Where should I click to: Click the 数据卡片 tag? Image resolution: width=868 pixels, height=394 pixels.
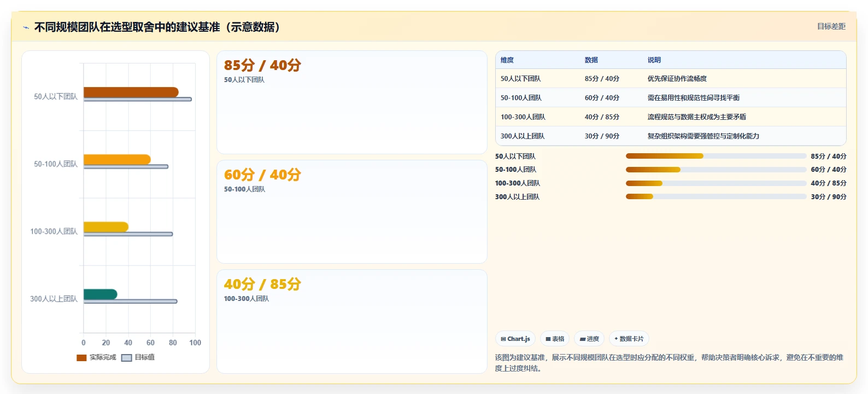629,339
